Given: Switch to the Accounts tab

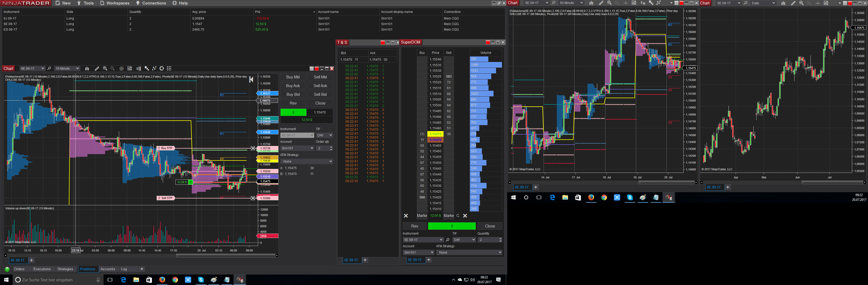Looking at the screenshot, I should click(108, 269).
